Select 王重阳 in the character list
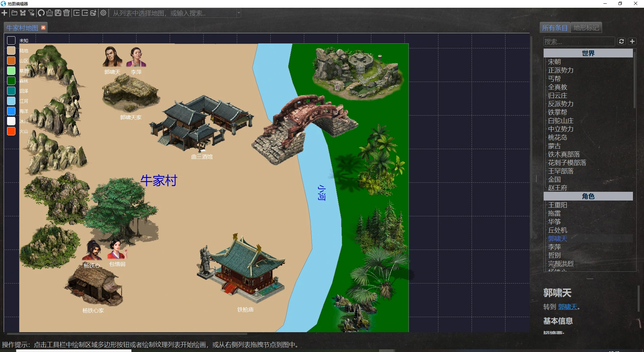This screenshot has height=352, width=644. 558,205
